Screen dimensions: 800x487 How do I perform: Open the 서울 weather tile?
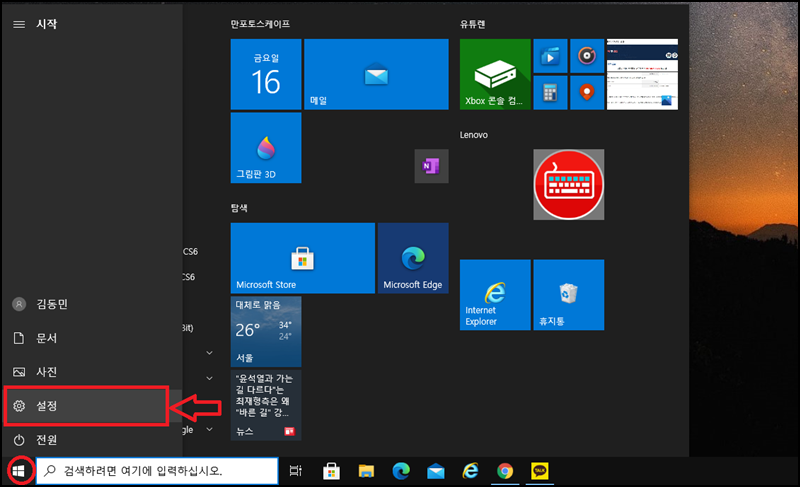coord(266,331)
